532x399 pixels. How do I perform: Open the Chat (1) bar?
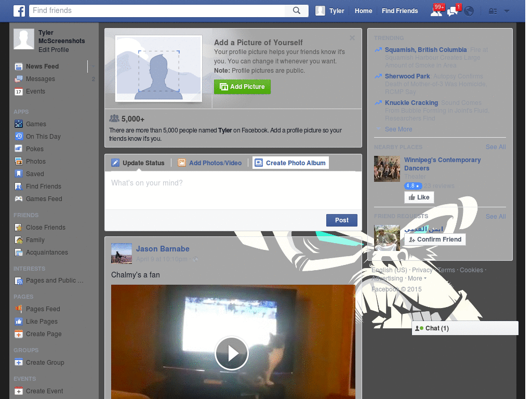[x=465, y=328]
